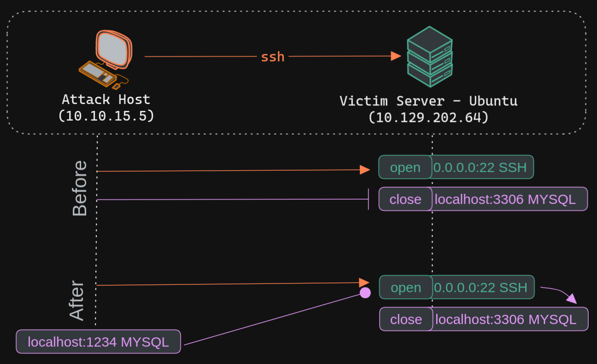Click the curved purple arrow pointing to MYSQL
The width and height of the screenshot is (597, 364).
point(560,294)
